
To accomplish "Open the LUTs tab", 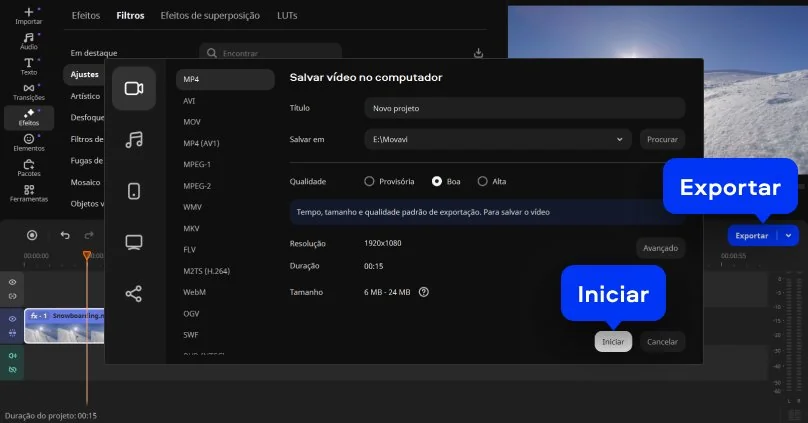I will click(287, 16).
